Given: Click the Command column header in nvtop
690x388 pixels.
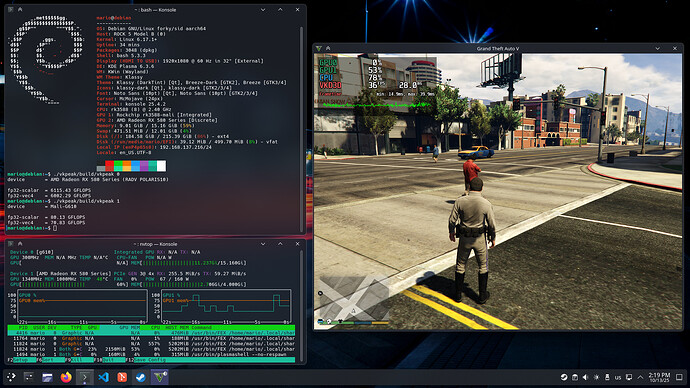Looking at the screenshot, I should click(201, 328).
